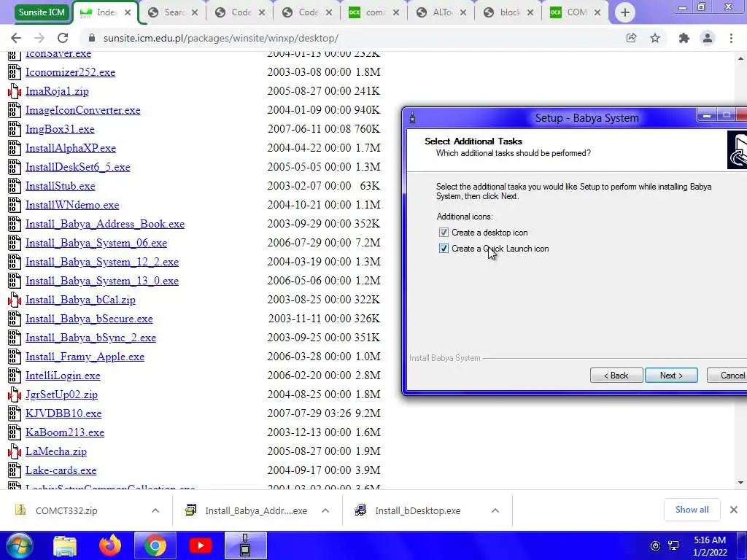747x560 pixels.
Task: Click the zip icon beside LaMecha.zip
Action: click(15, 451)
